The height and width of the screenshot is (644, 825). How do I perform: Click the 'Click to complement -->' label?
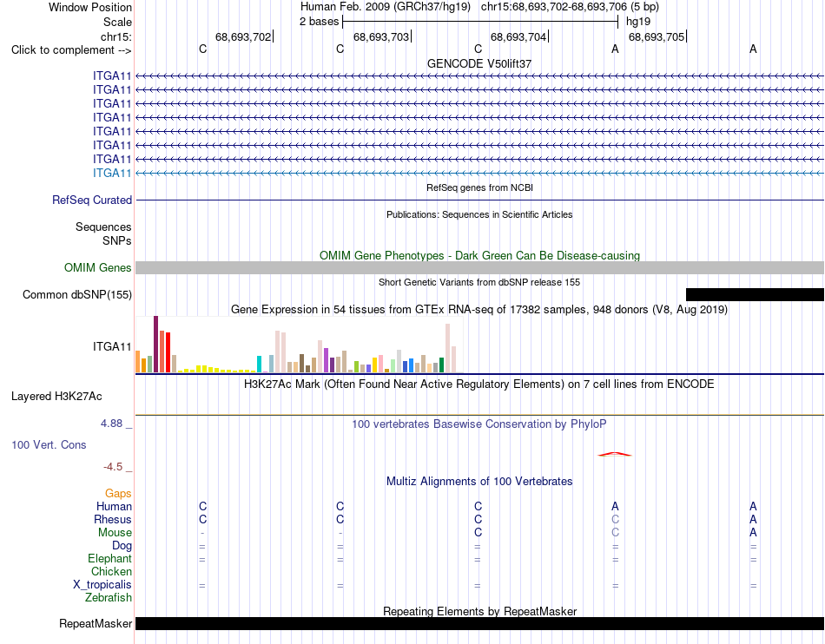tap(71, 50)
